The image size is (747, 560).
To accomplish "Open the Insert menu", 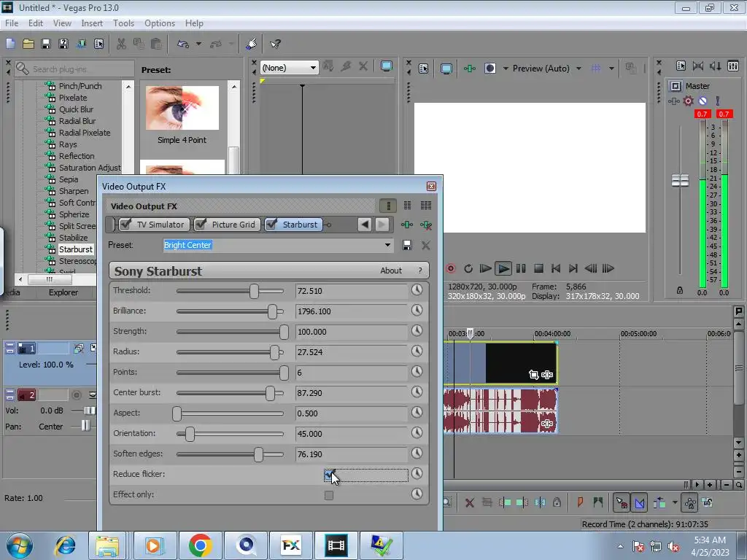I will pyautogui.click(x=92, y=23).
